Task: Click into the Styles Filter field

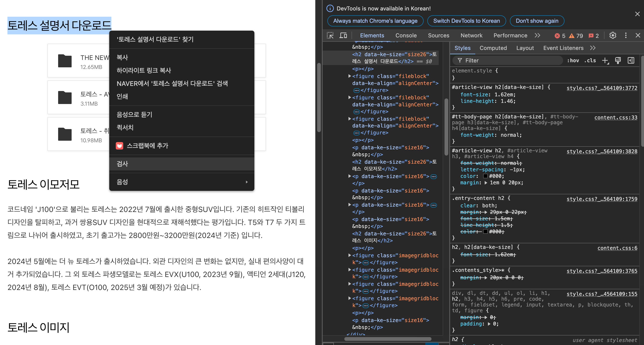Action: click(x=508, y=60)
